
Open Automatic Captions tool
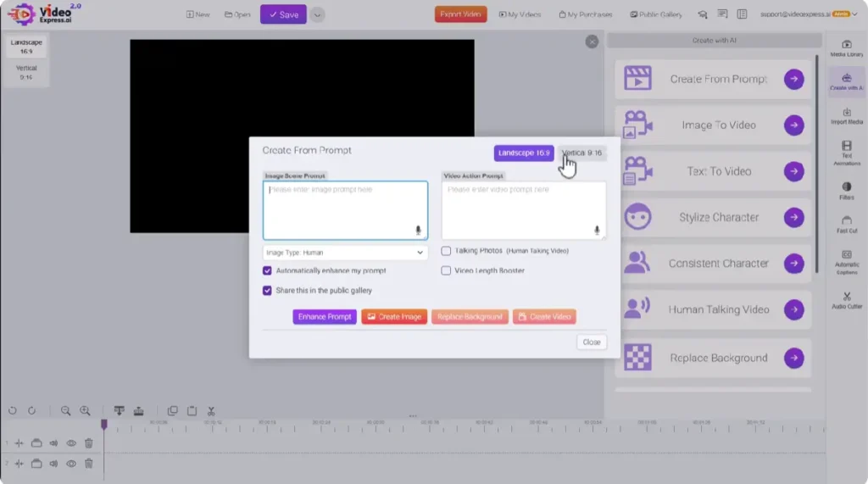pyautogui.click(x=846, y=260)
